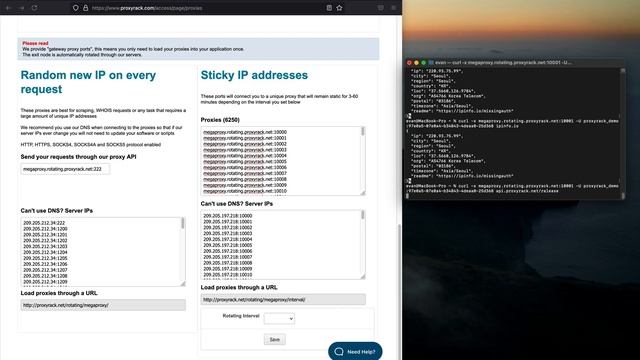Click server IP 209.205.212.34:1202
Image resolution: width=640 pixels, height=360 pixels.
[45, 241]
